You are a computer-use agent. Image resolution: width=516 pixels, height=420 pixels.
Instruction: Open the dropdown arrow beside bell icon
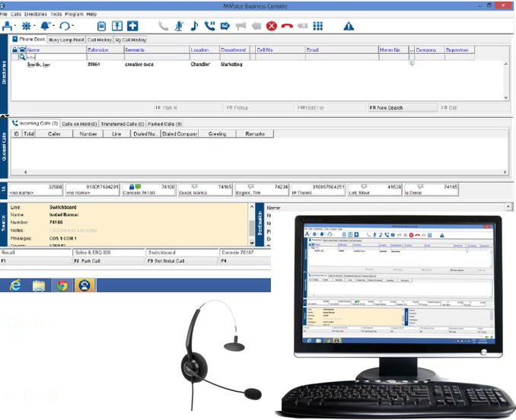[x=53, y=25]
